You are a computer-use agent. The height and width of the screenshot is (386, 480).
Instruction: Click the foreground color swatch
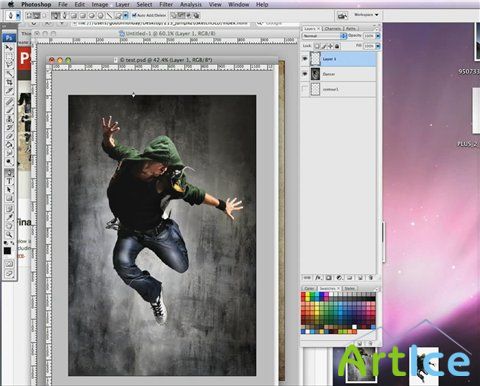[7, 250]
